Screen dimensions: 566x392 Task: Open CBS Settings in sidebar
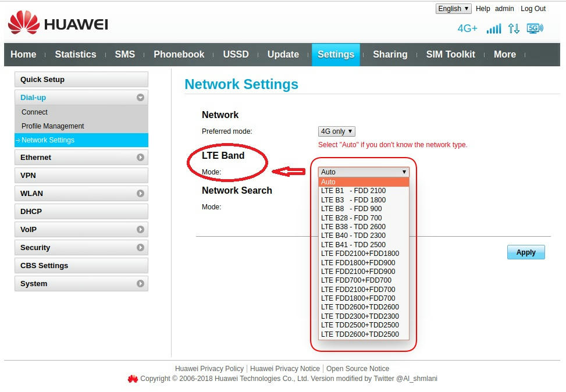(x=81, y=266)
